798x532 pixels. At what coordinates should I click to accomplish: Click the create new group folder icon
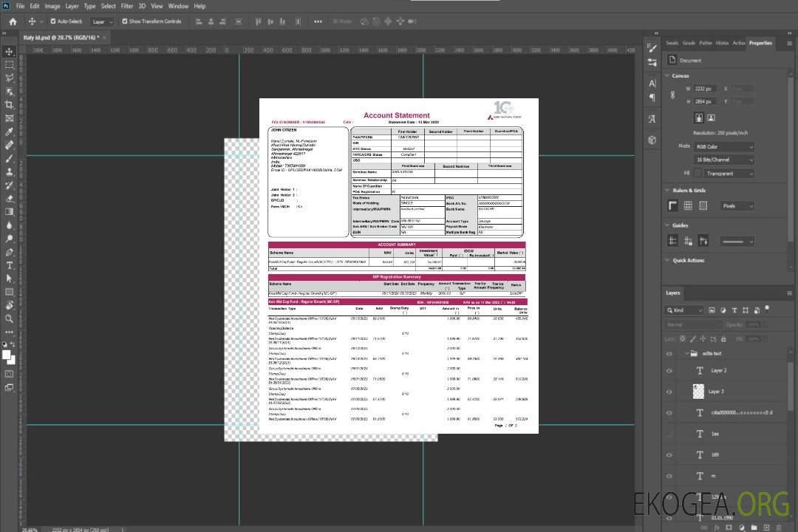click(x=754, y=528)
